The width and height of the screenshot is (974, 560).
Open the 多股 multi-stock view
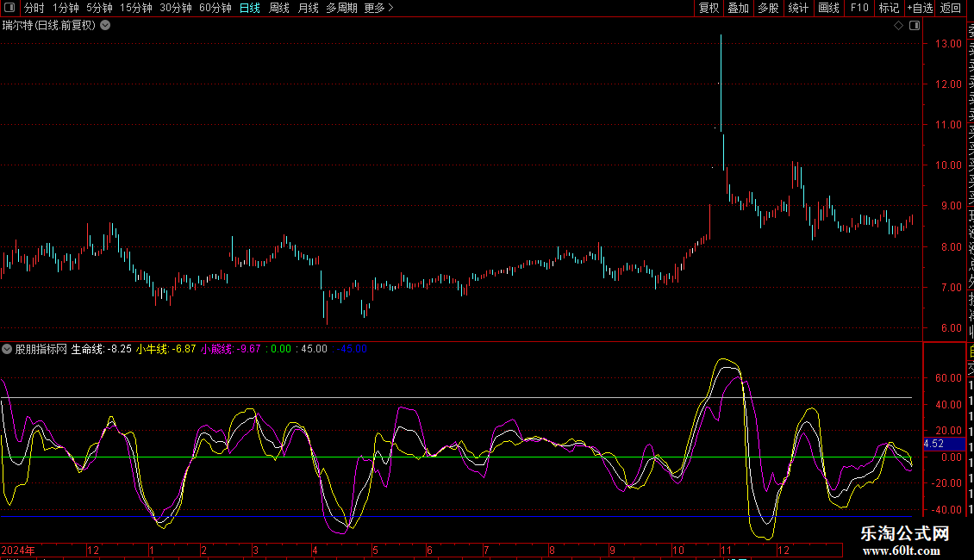tap(768, 8)
